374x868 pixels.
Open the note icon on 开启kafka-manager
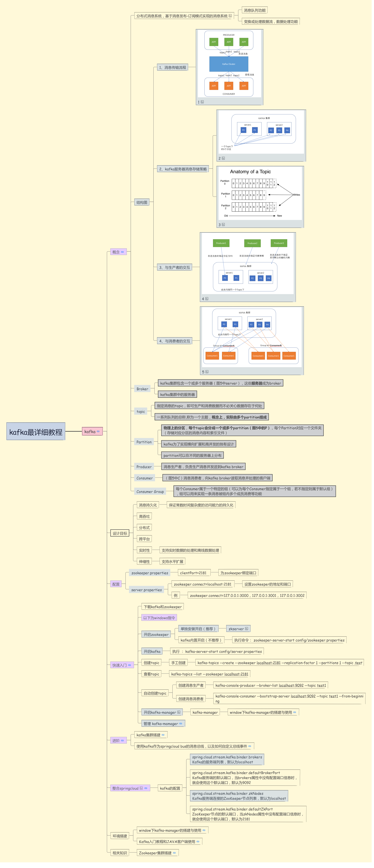180,716
